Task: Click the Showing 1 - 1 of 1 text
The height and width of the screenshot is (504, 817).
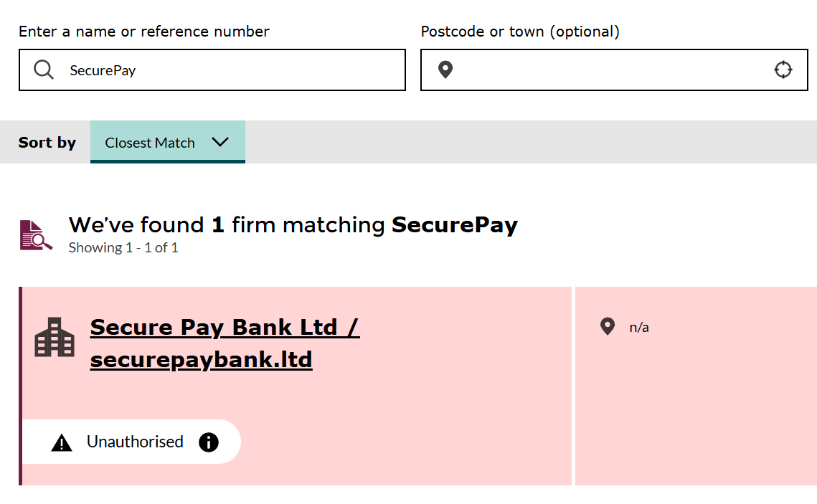Action: [123, 247]
